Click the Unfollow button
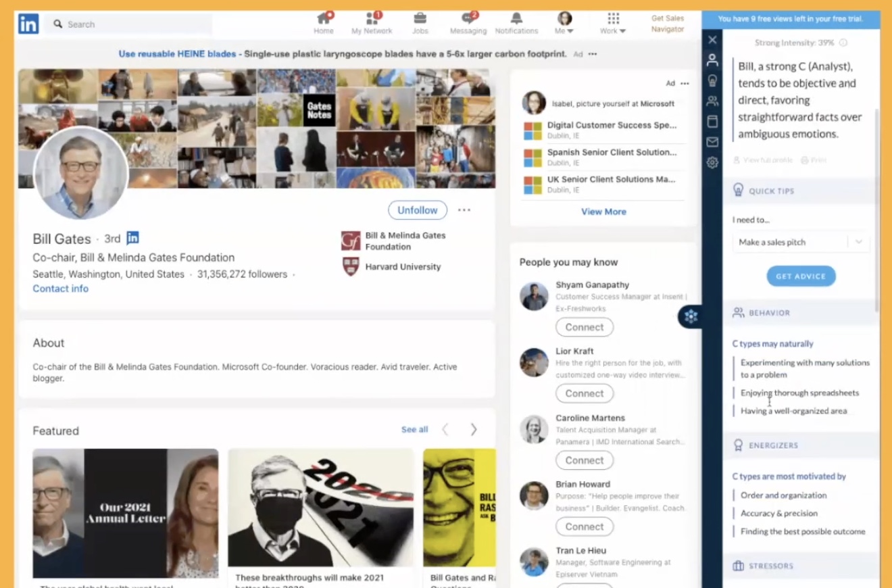892x588 pixels. [x=418, y=210]
